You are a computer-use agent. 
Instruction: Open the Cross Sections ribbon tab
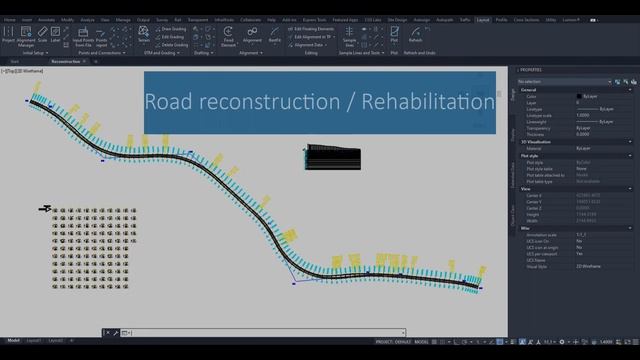526,20
